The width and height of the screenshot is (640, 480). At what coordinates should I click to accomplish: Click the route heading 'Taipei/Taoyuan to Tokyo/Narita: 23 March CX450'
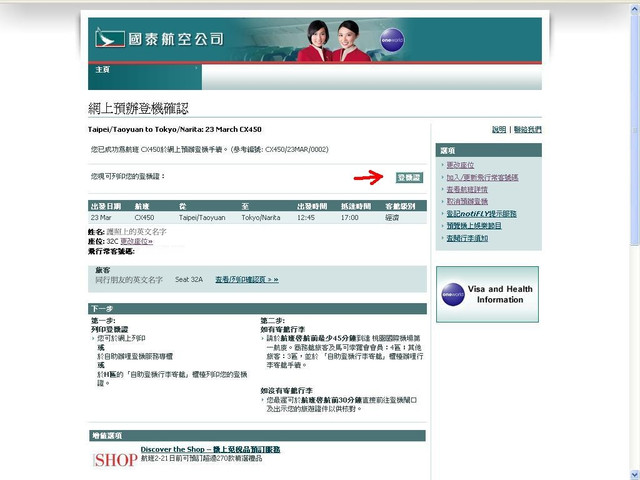pos(175,129)
